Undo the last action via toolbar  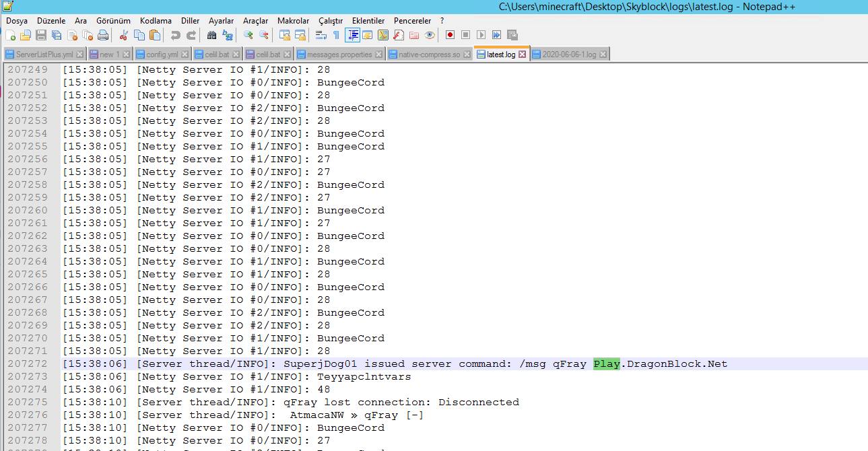[176, 35]
